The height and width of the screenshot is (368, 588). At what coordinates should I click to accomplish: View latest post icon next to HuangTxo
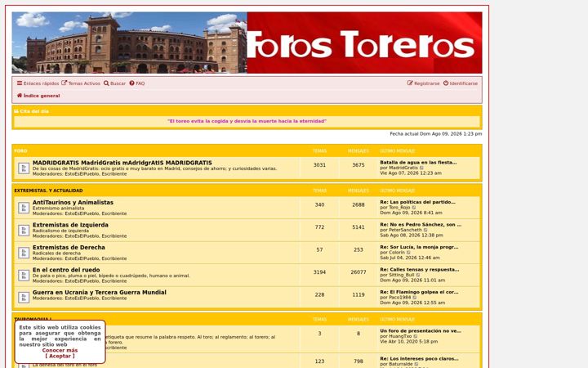[416, 336]
